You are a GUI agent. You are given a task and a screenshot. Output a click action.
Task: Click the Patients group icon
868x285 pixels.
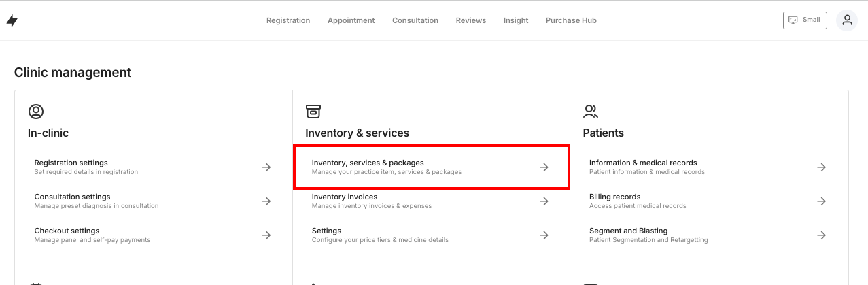(x=591, y=112)
